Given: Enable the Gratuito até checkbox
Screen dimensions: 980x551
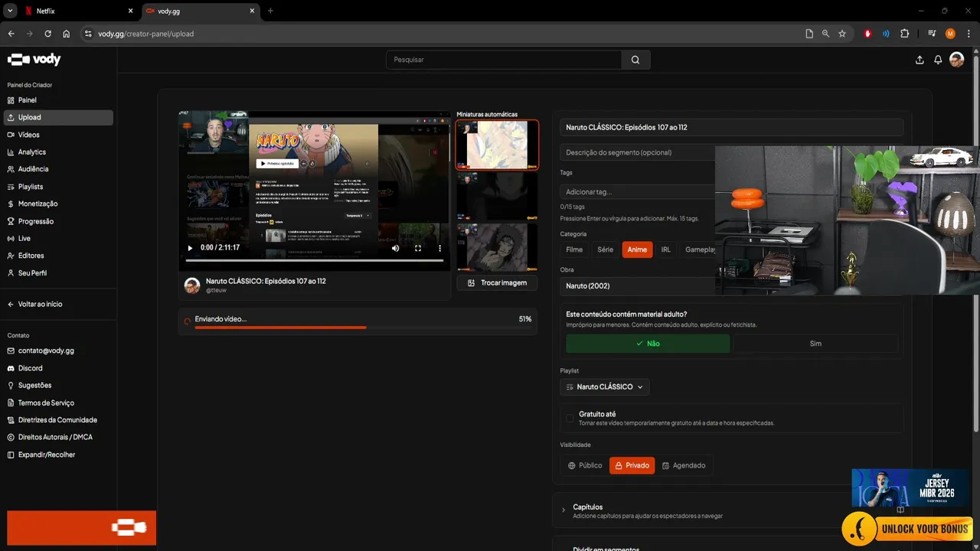Looking at the screenshot, I should [570, 419].
